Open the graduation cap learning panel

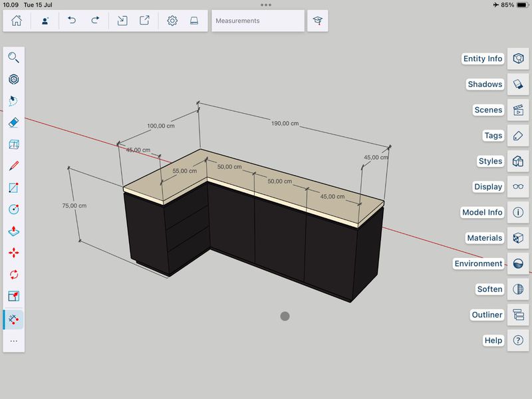[x=318, y=21]
